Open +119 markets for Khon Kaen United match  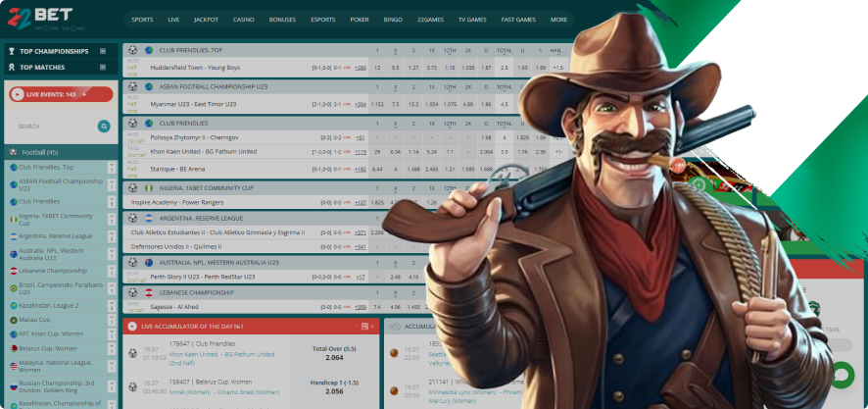pyautogui.click(x=361, y=152)
